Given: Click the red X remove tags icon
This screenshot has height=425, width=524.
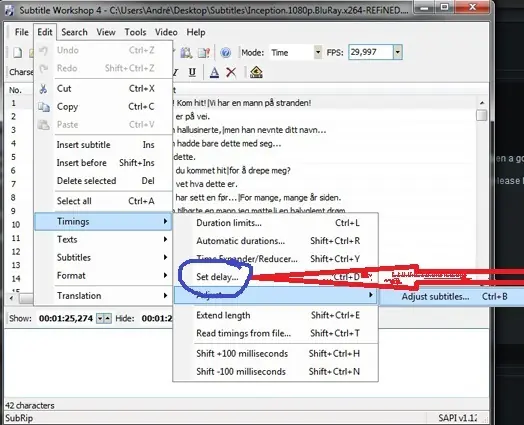Looking at the screenshot, I should (x=231, y=72).
